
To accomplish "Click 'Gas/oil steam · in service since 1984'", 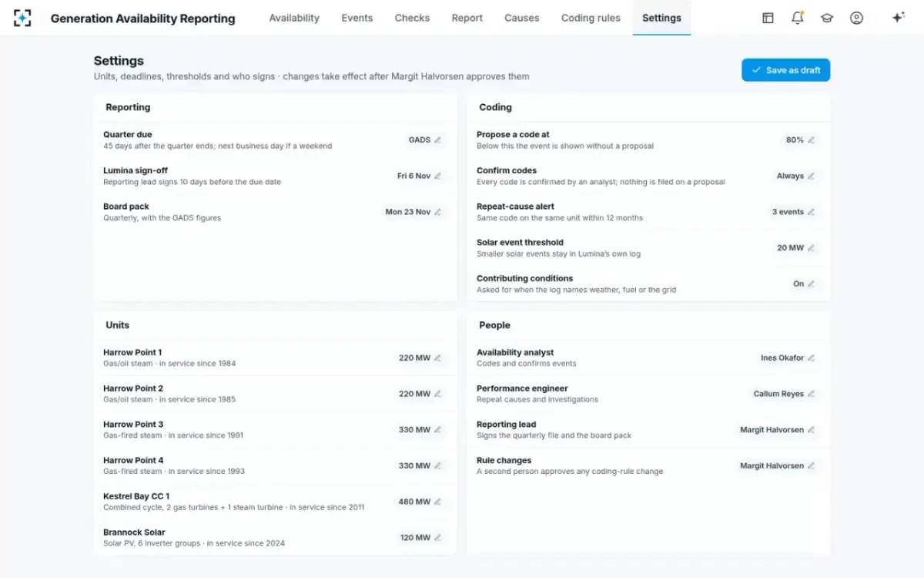I will 169,364.
